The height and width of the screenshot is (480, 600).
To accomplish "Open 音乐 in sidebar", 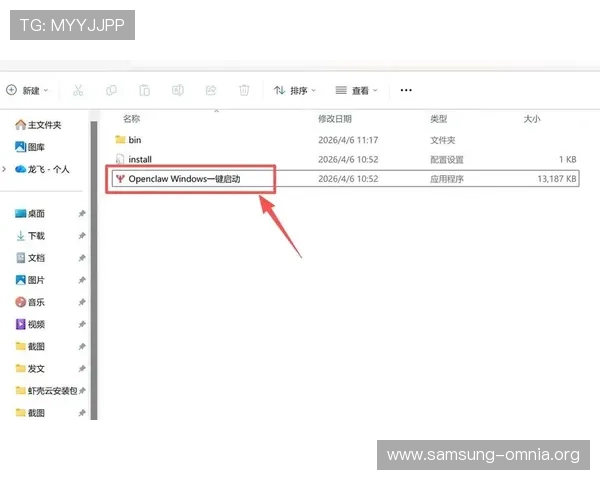I will point(30,302).
